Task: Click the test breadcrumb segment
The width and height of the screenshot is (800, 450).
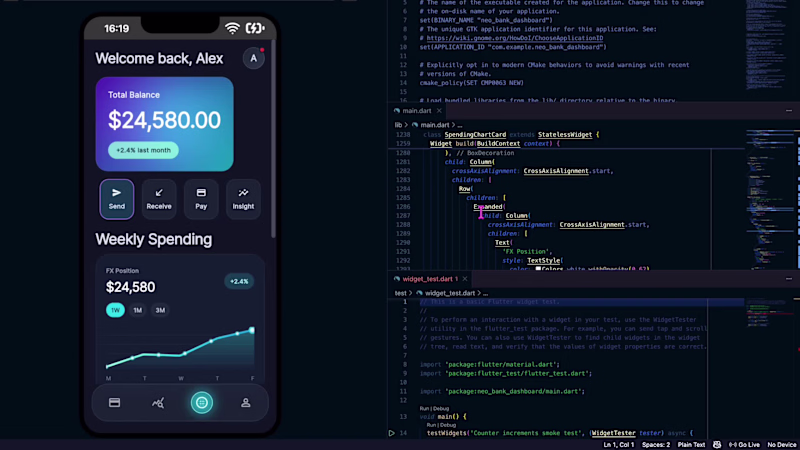Action: click(x=401, y=293)
